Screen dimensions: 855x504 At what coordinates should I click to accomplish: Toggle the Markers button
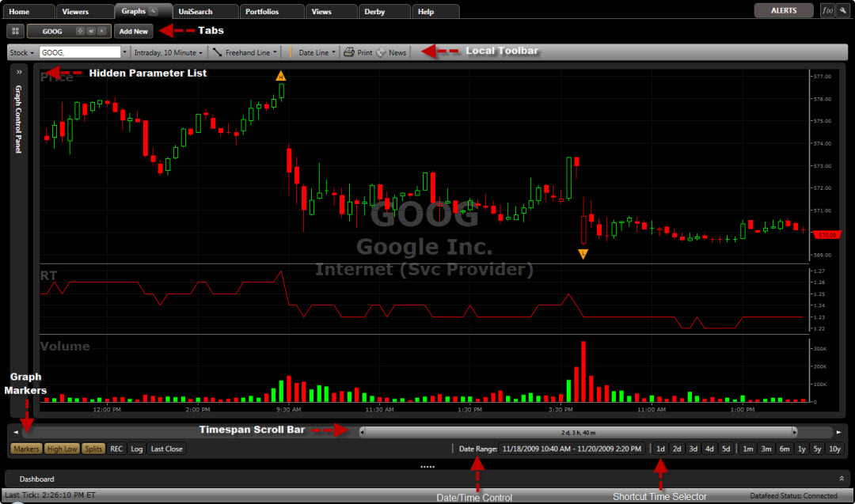[26, 449]
